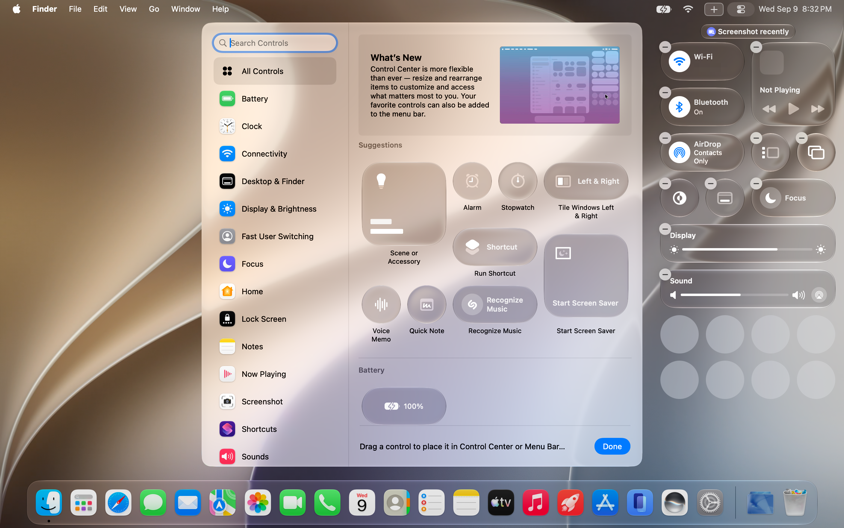The width and height of the screenshot is (844, 528).
Task: Toggle the Stage Manager control
Action: 770,152
